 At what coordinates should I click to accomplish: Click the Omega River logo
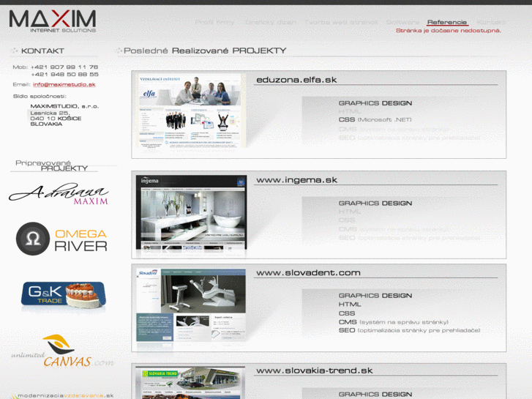(61, 239)
